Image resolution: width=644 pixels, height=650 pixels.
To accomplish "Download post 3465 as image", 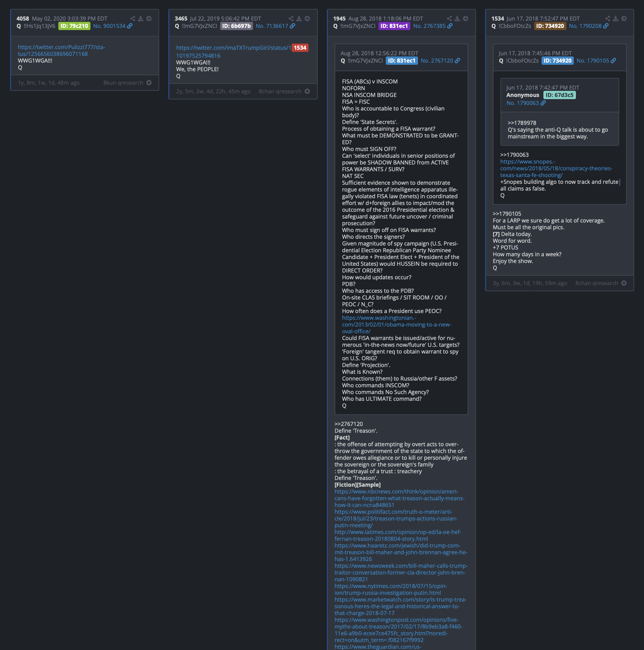I will (x=299, y=18).
